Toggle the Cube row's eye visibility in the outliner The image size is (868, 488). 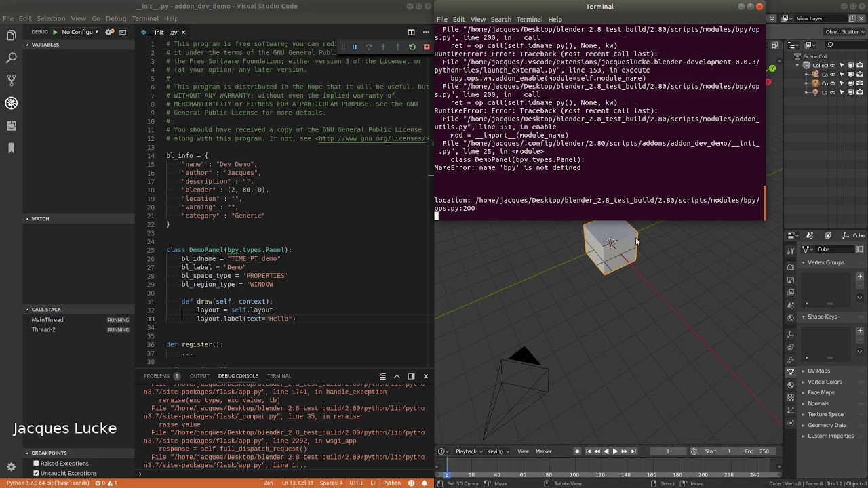(833, 83)
